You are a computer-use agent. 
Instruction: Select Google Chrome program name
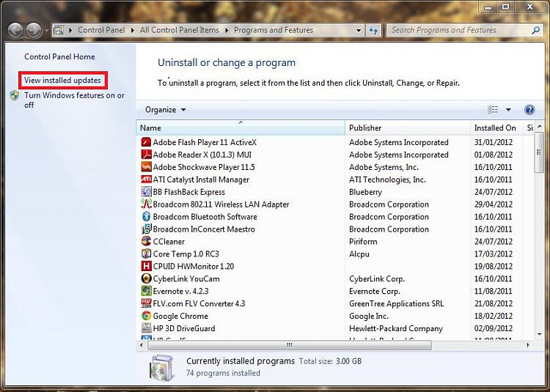tap(180, 316)
